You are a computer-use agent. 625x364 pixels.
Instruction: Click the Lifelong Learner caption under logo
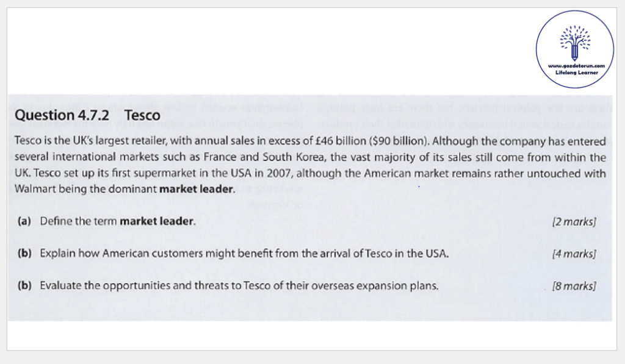(x=576, y=72)
